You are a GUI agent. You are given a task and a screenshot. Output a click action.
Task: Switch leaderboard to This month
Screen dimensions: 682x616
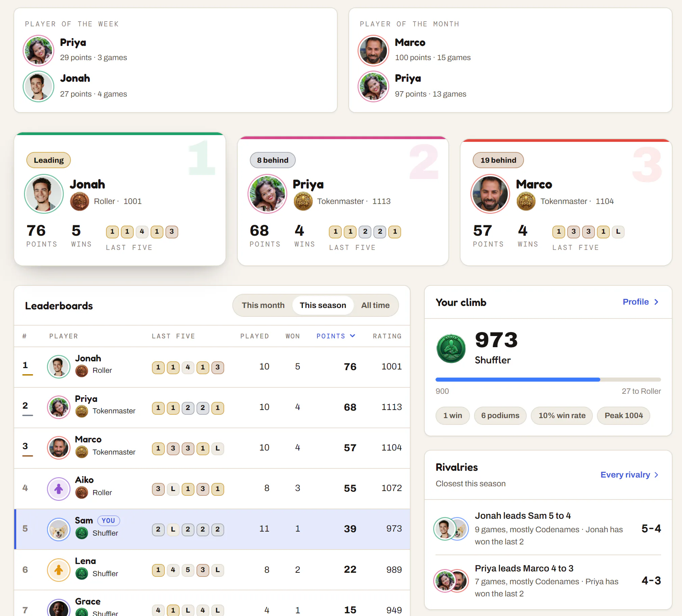tap(263, 305)
